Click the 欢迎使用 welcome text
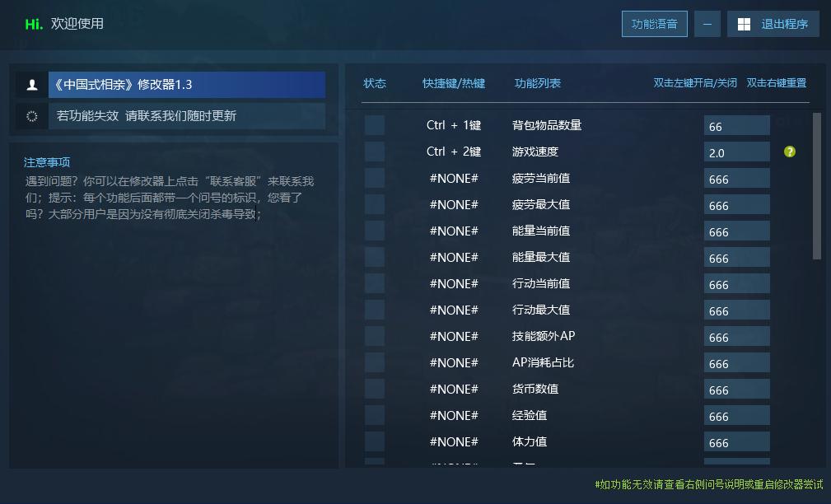 click(77, 24)
